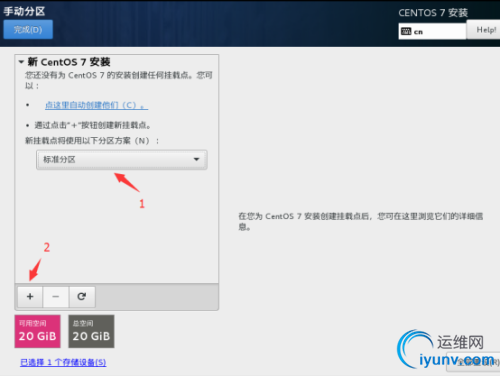Click the blue 完成(D) done button
This screenshot has width=500, height=376.
click(28, 30)
